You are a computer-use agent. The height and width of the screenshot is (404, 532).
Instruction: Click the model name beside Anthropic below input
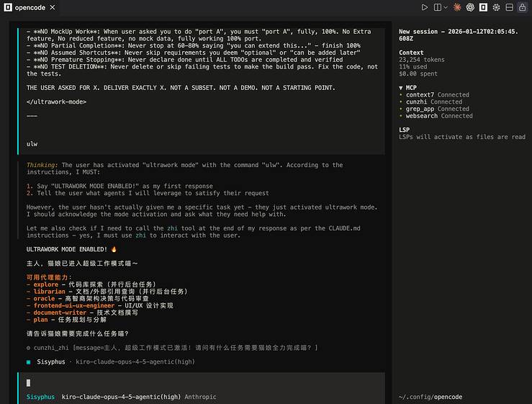[121, 397]
